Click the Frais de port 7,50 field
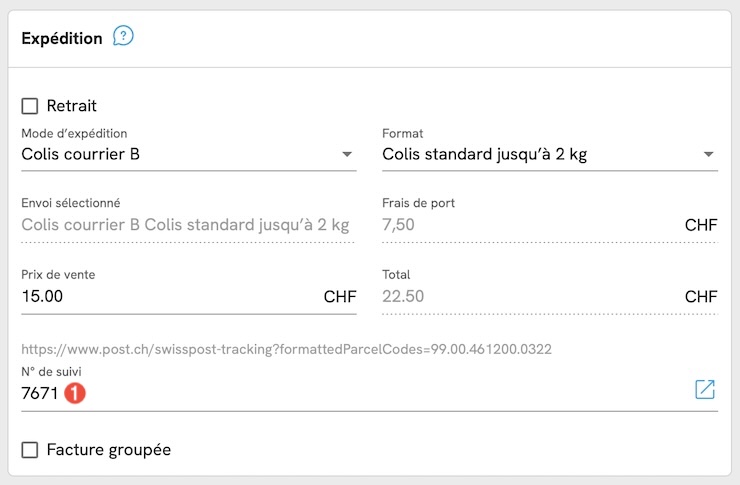This screenshot has width=740, height=485. [520, 225]
